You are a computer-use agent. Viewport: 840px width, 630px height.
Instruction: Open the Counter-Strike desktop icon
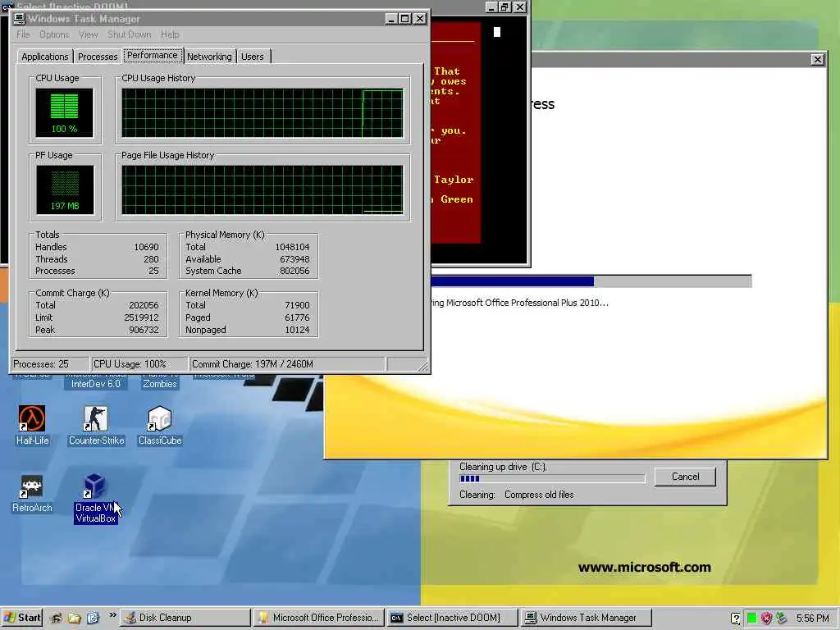(96, 426)
